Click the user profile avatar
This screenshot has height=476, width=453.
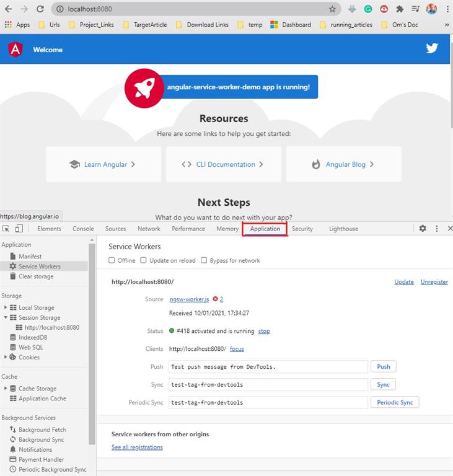point(431,9)
